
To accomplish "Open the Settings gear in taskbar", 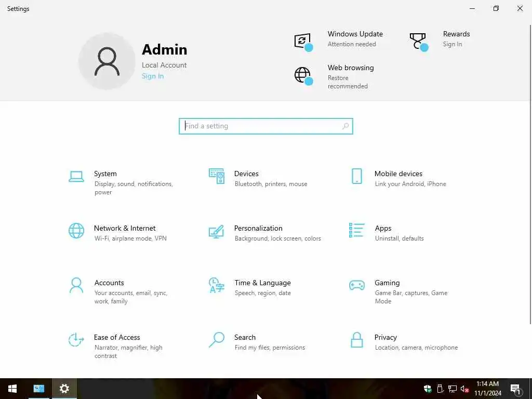I will coord(64,389).
